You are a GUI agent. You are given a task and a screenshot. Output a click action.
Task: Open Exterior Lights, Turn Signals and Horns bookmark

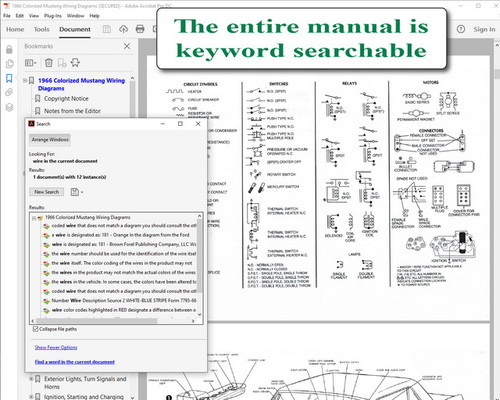tap(85, 383)
